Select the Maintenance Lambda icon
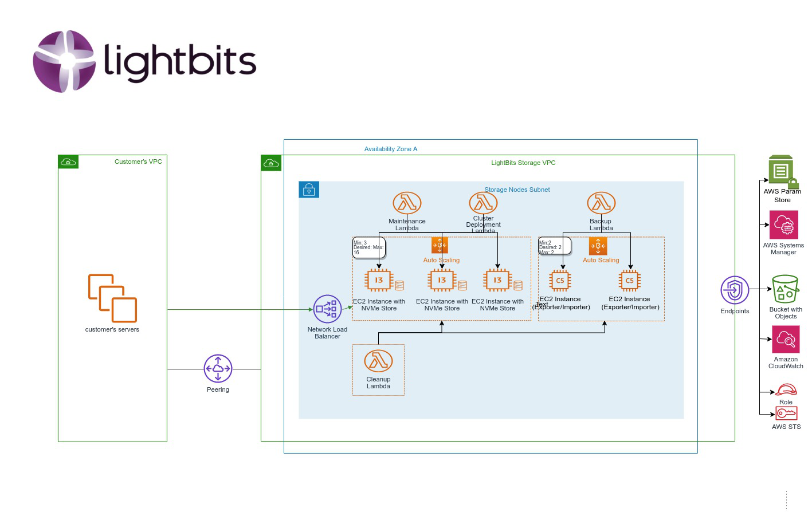This screenshot has height=512, width=812. (407, 203)
